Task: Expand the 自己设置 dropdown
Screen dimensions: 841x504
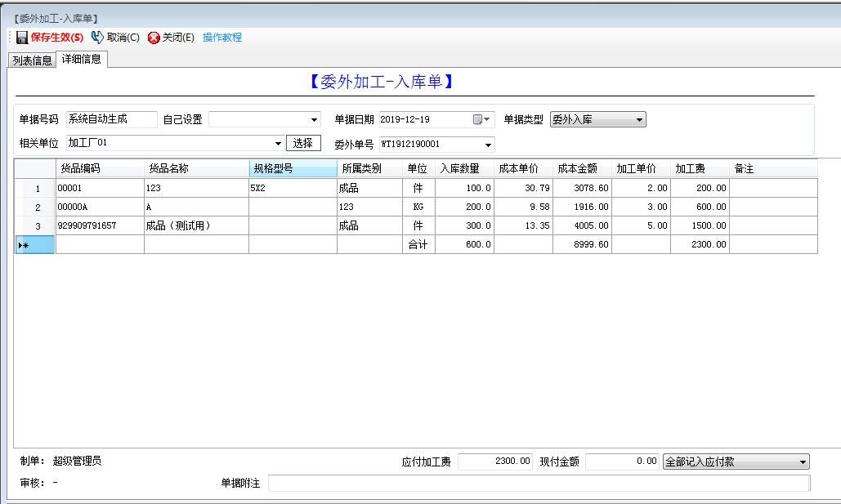Action: click(x=315, y=120)
